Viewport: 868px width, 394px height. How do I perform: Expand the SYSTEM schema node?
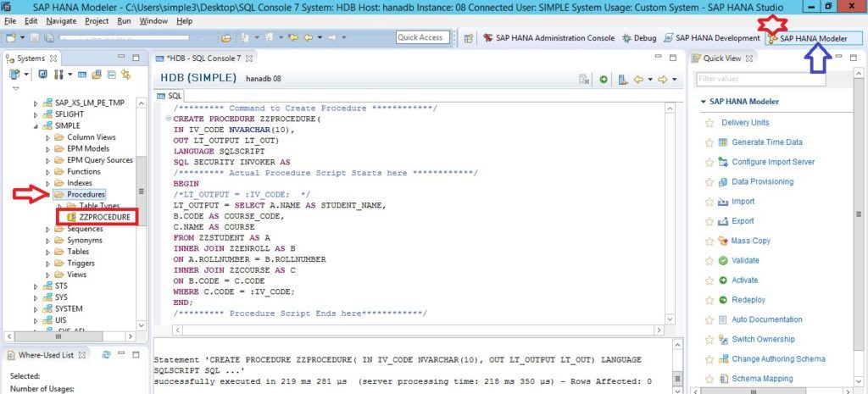coord(36,308)
